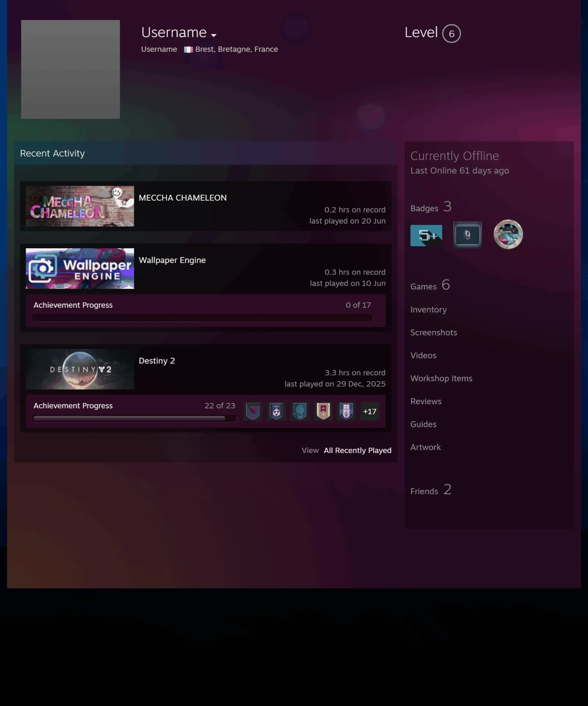This screenshot has width=588, height=706.
Task: Open the 5+ years of service badge
Action: click(426, 235)
